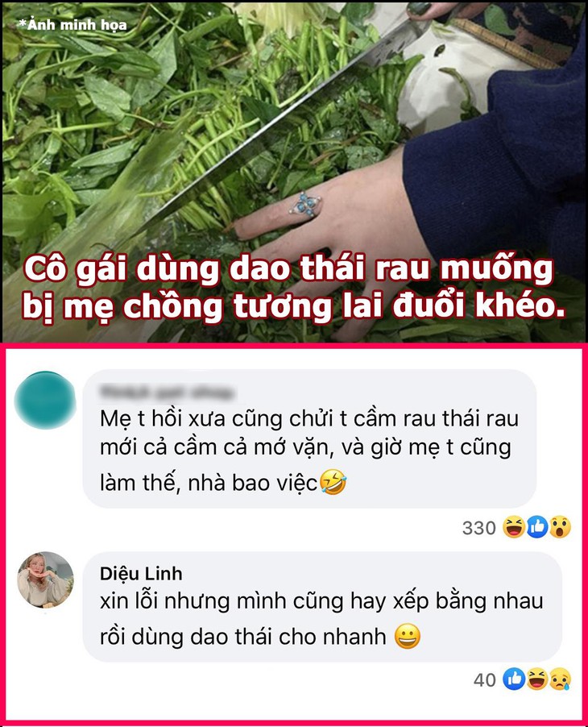The width and height of the screenshot is (588, 727).
Task: Open the 330 reactions count
Action: click(x=479, y=528)
